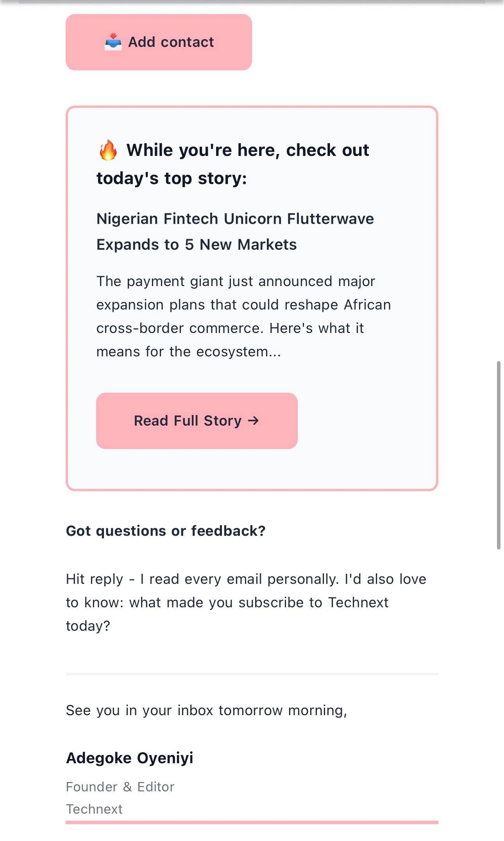Click the pink line under the signature

pyautogui.click(x=252, y=822)
